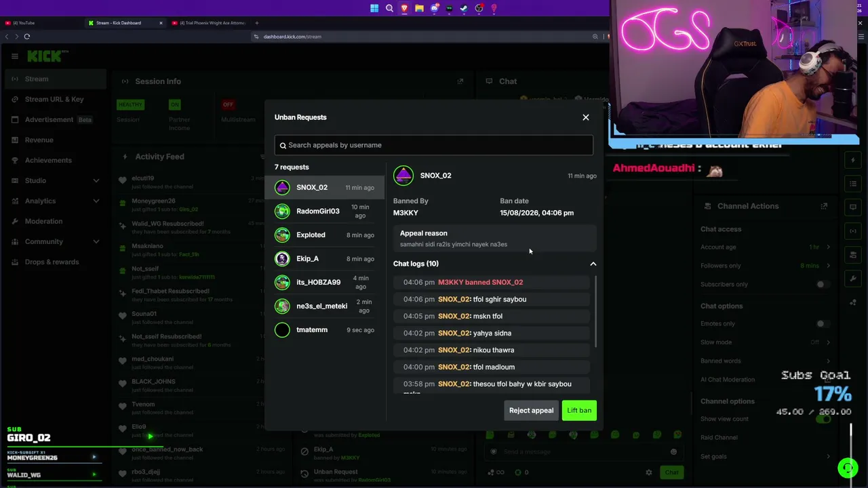Click the chat bubble icon on right rail
Screen dimensions: 868x488
(x=853, y=207)
